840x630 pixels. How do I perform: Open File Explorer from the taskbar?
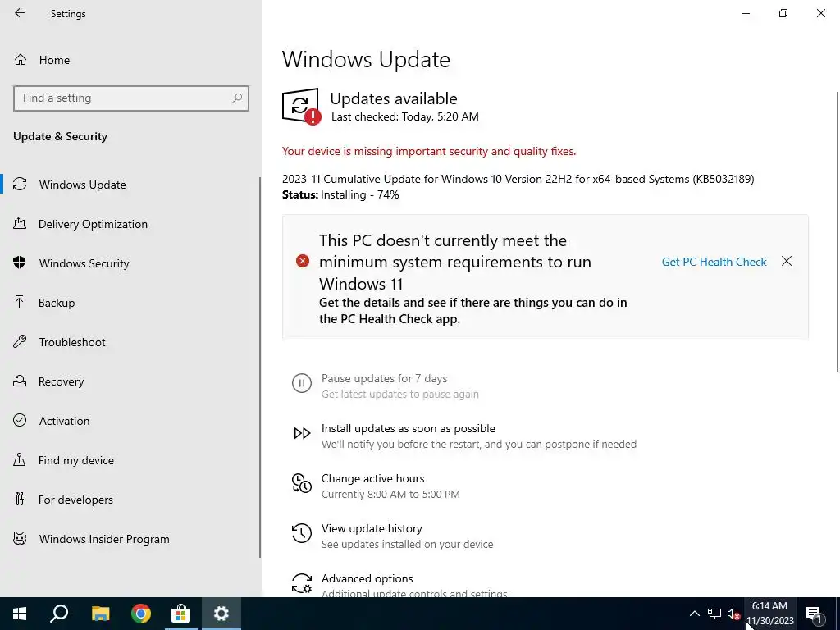tap(100, 614)
